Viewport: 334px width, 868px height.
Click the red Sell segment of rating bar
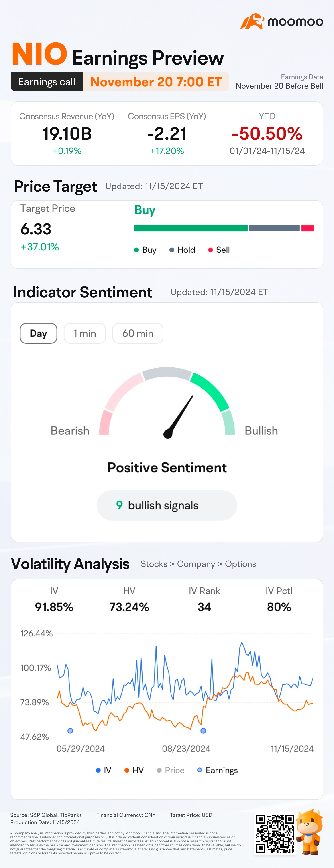click(x=308, y=228)
